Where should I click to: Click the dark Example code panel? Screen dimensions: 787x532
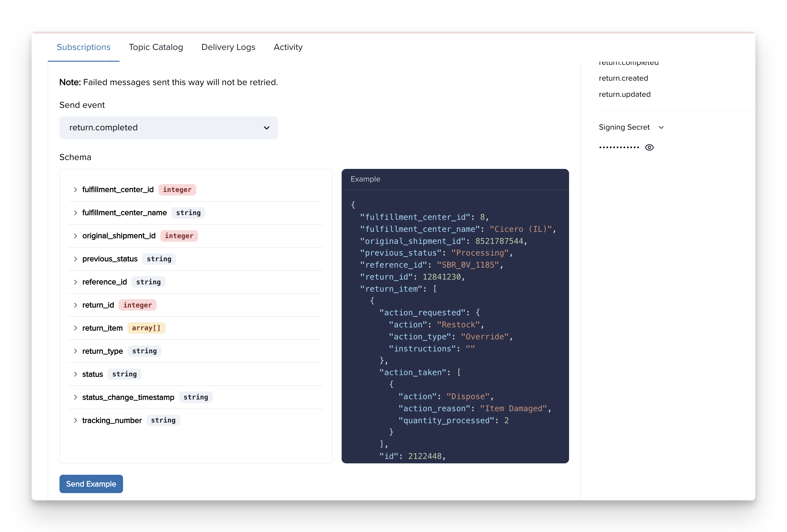(455, 315)
